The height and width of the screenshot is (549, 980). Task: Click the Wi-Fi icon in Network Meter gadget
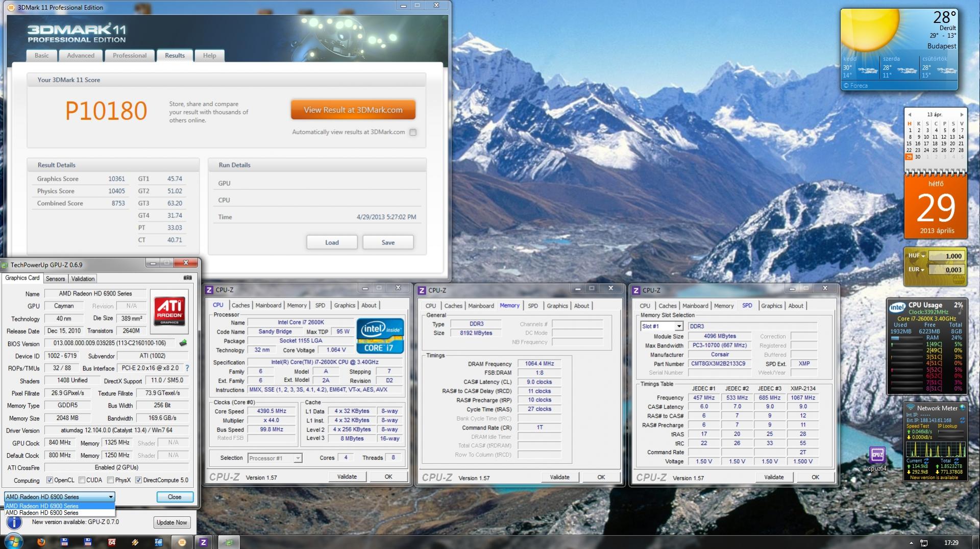pyautogui.click(x=910, y=408)
